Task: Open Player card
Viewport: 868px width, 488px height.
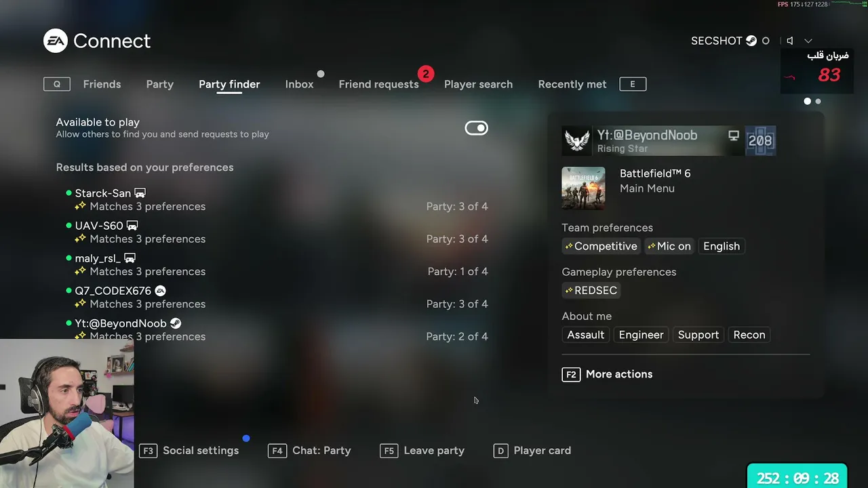Action: (x=542, y=451)
